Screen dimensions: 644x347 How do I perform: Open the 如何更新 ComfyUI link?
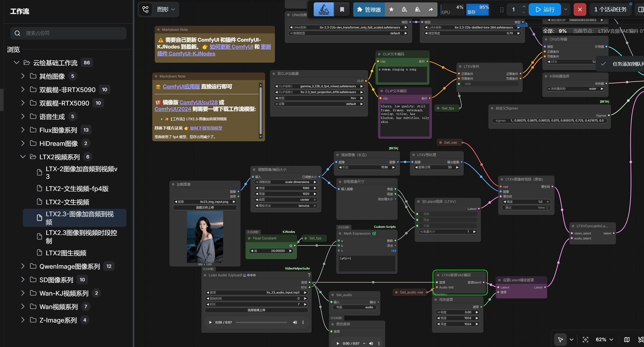coord(231,47)
